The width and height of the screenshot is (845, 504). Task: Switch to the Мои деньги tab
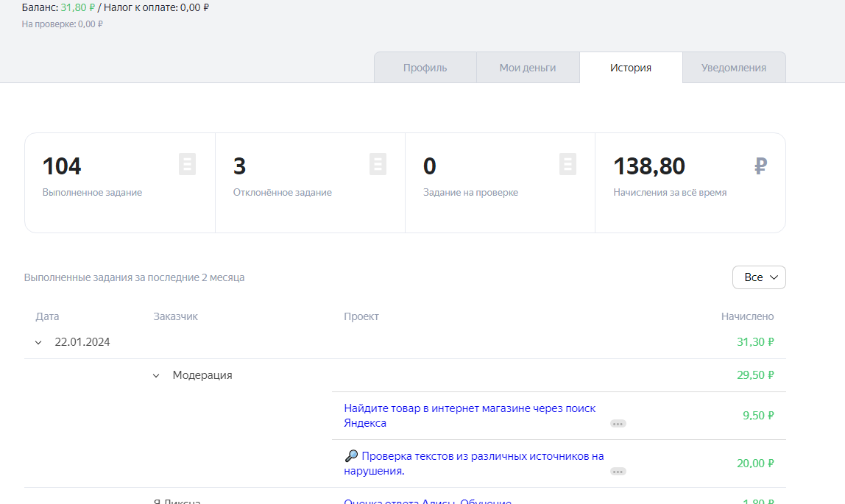tap(528, 68)
